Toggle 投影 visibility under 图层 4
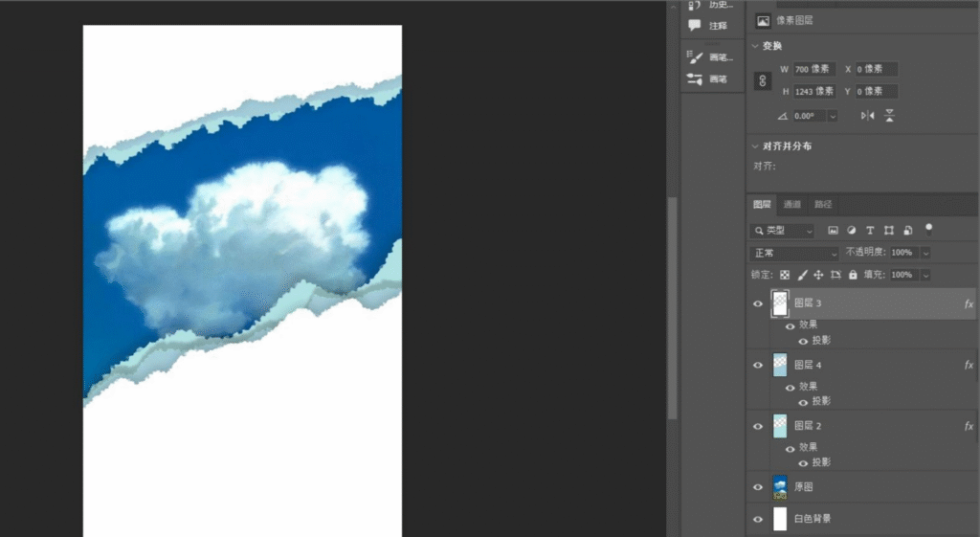The height and width of the screenshot is (537, 980). 803,403
